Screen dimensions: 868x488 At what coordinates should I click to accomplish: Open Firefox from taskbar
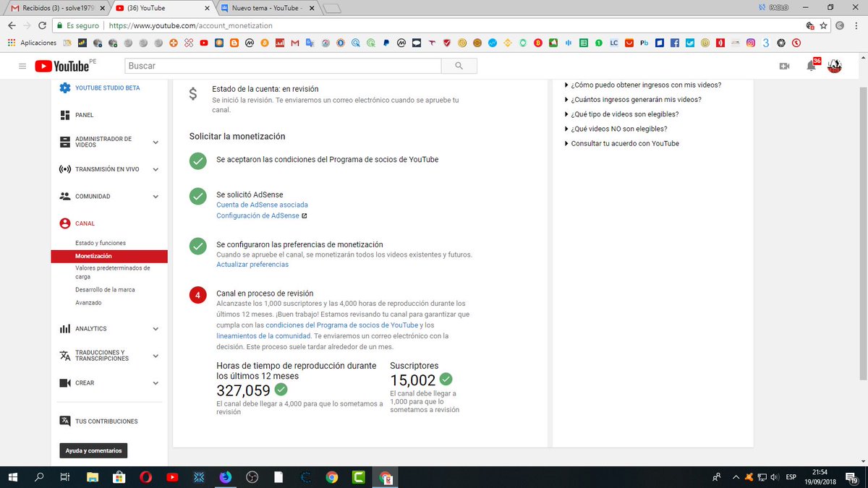click(225, 476)
